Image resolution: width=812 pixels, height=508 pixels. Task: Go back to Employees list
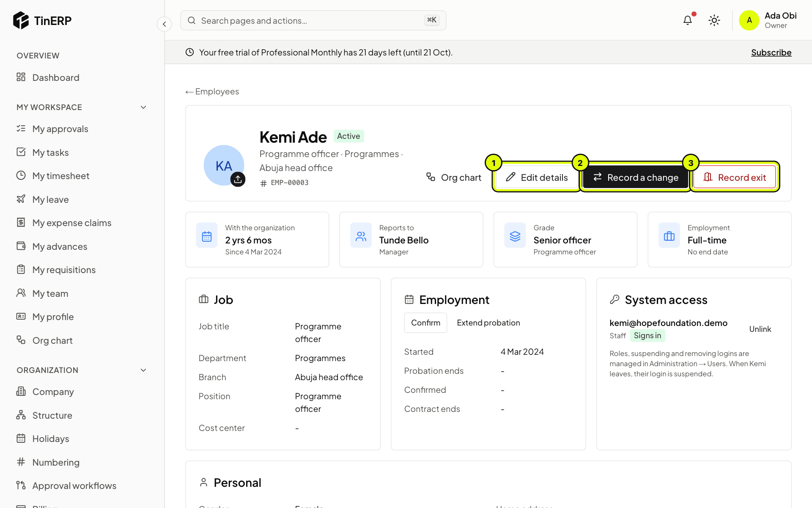(212, 91)
